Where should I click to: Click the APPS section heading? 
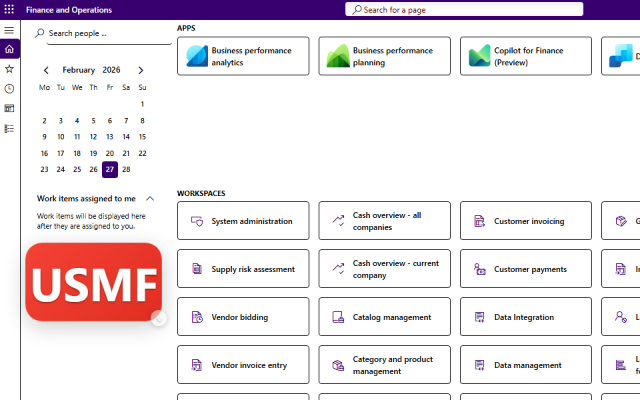pos(186,28)
